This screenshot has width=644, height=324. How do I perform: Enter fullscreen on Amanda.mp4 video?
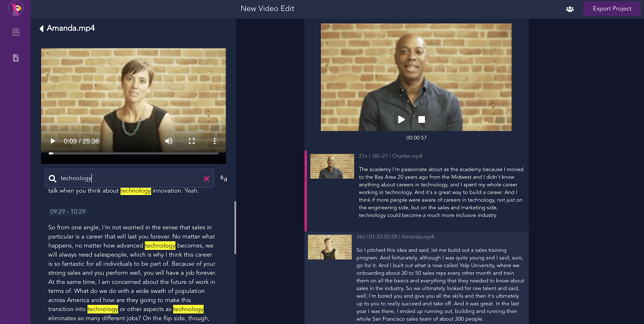coord(192,141)
